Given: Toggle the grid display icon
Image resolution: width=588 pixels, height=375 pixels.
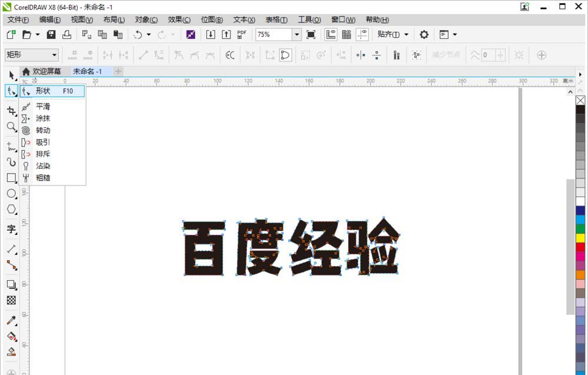Looking at the screenshot, I should [346, 34].
